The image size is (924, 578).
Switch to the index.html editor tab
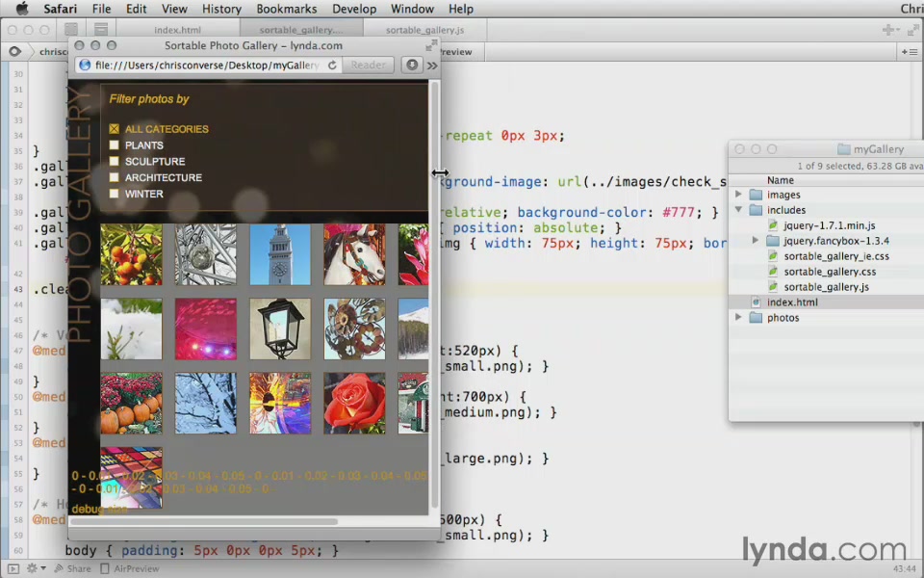tap(177, 30)
